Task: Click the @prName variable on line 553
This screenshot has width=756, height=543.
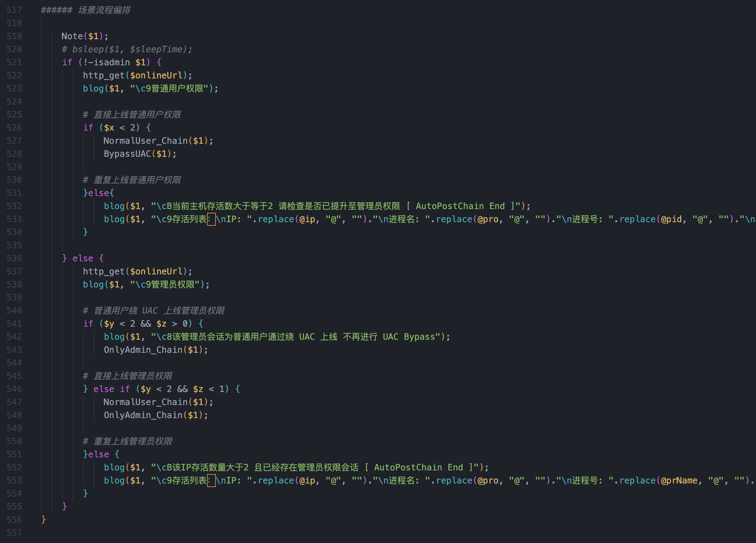Action: (x=679, y=481)
